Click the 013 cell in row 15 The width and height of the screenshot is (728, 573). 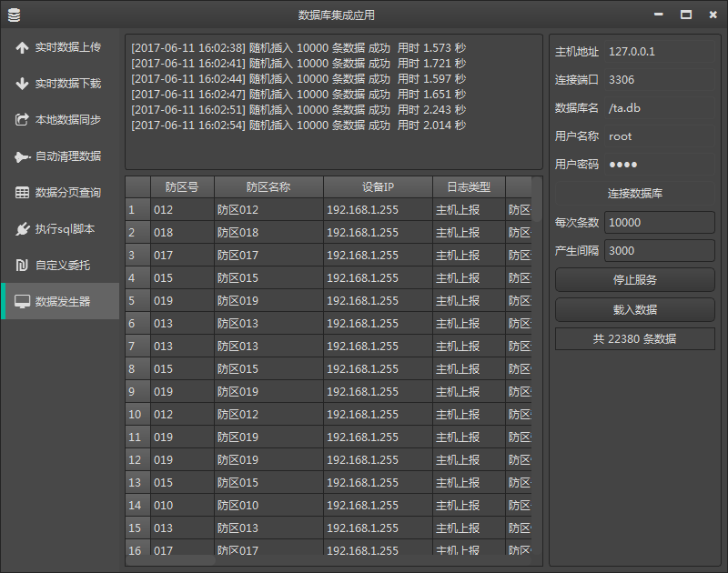182,528
